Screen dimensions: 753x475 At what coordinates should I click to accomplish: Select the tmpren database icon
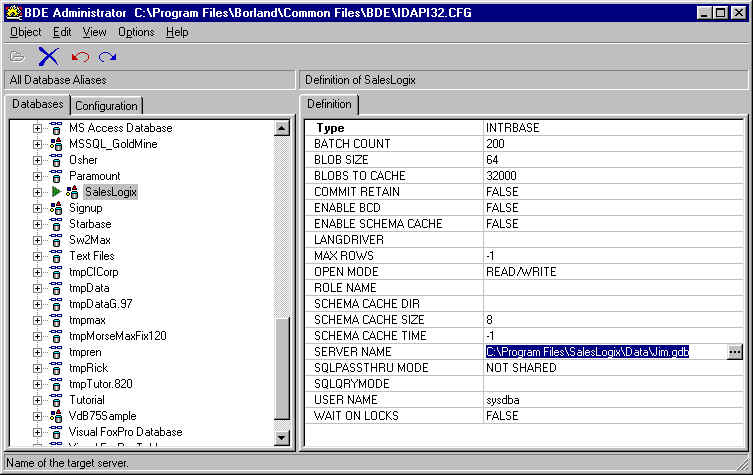click(x=56, y=353)
